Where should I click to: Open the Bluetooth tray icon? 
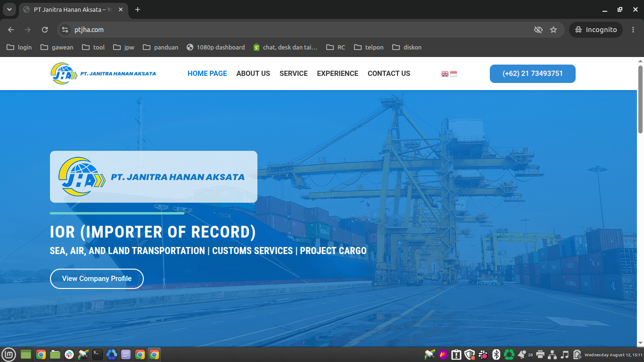coord(496,354)
